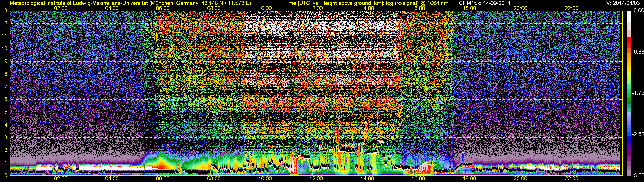Click the 3 km height axis label

pos(6,137)
